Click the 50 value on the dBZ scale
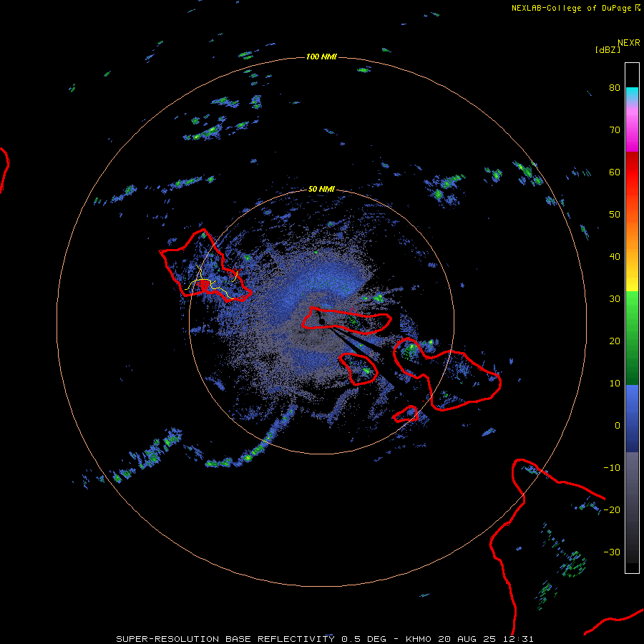 615,215
